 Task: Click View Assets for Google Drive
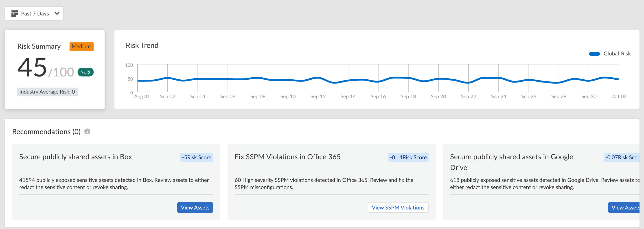click(624, 207)
